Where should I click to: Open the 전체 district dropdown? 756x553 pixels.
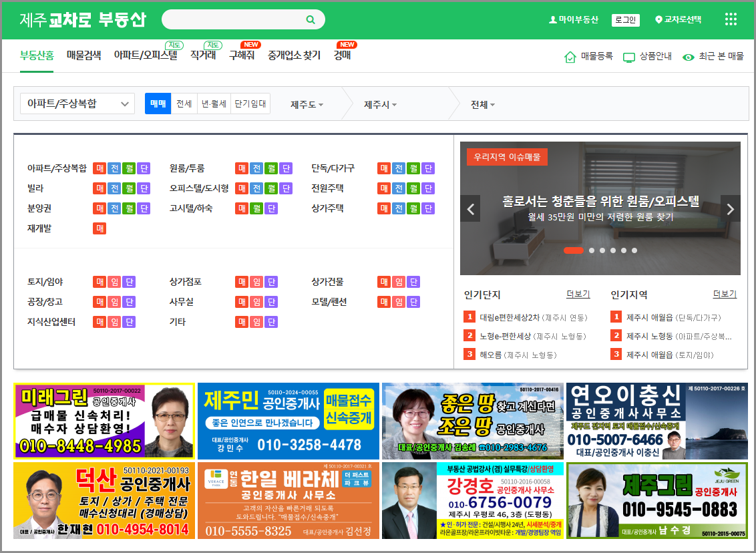(x=482, y=104)
